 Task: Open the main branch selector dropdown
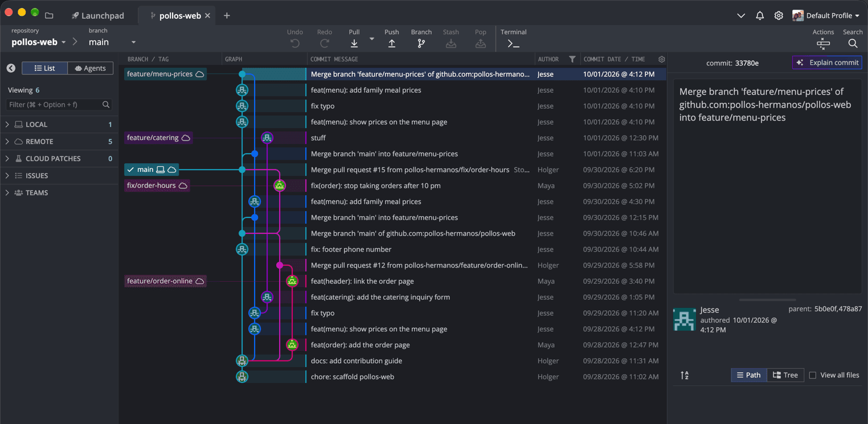click(112, 42)
